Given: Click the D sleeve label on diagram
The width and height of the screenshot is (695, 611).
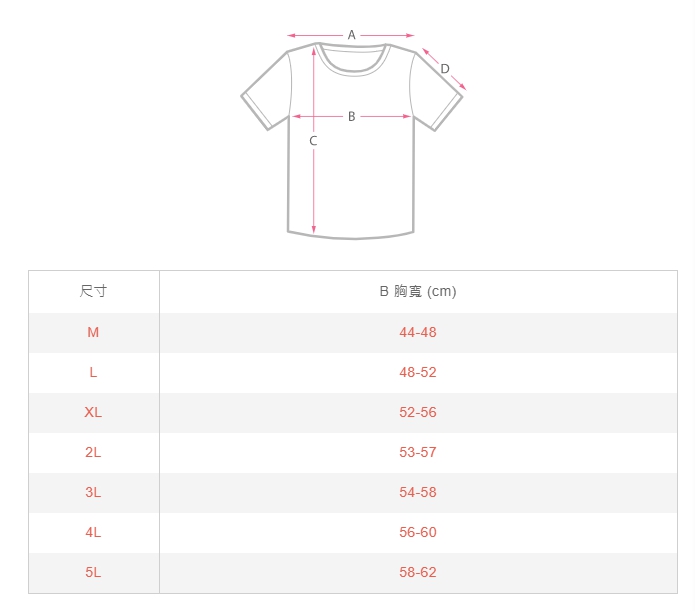Looking at the screenshot, I should point(445,69).
